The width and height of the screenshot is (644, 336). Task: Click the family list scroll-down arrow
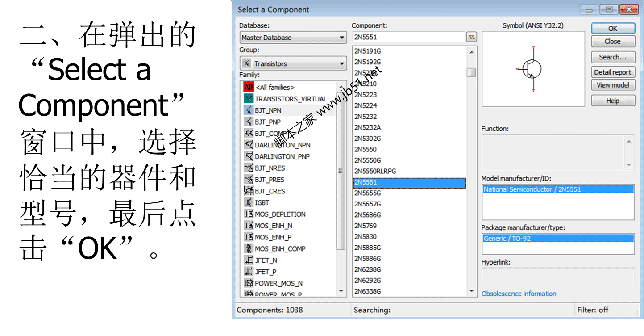tap(341, 291)
